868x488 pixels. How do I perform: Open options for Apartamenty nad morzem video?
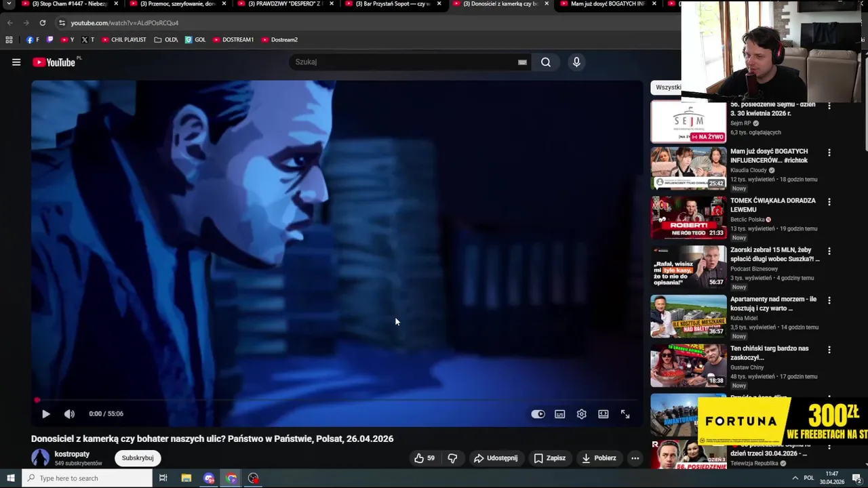tap(829, 300)
